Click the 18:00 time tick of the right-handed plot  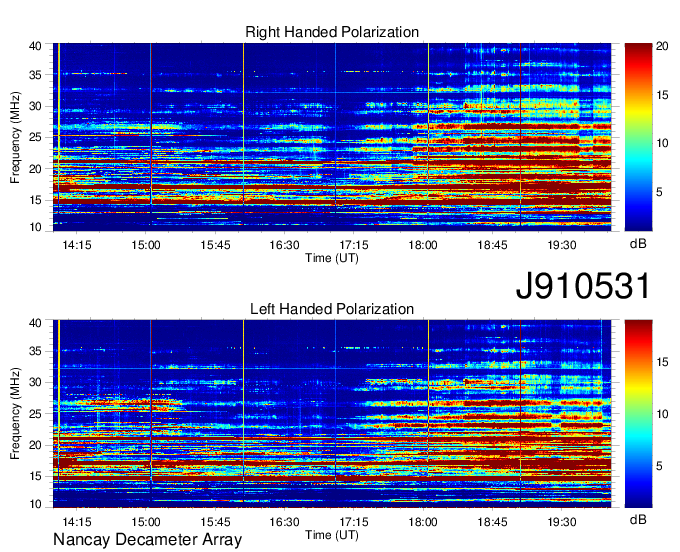[x=423, y=245]
